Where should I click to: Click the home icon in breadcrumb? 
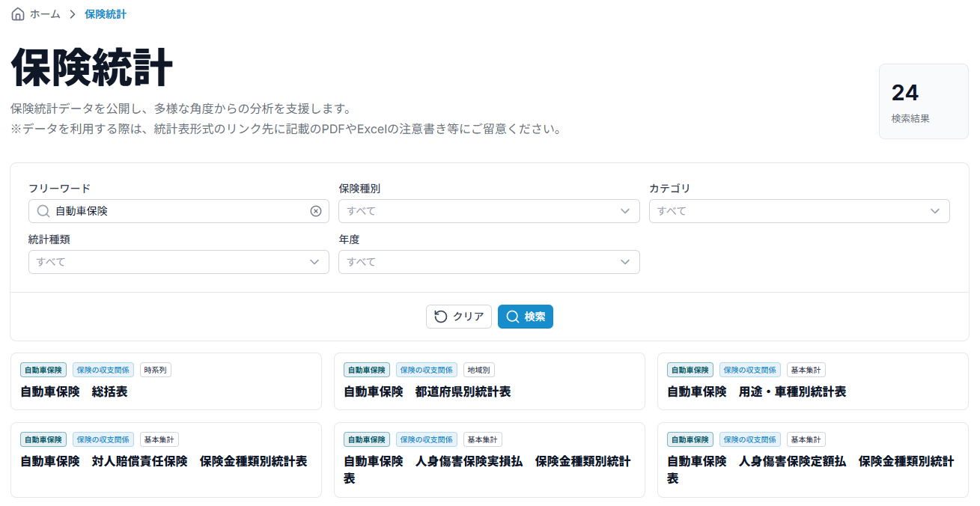(x=18, y=14)
